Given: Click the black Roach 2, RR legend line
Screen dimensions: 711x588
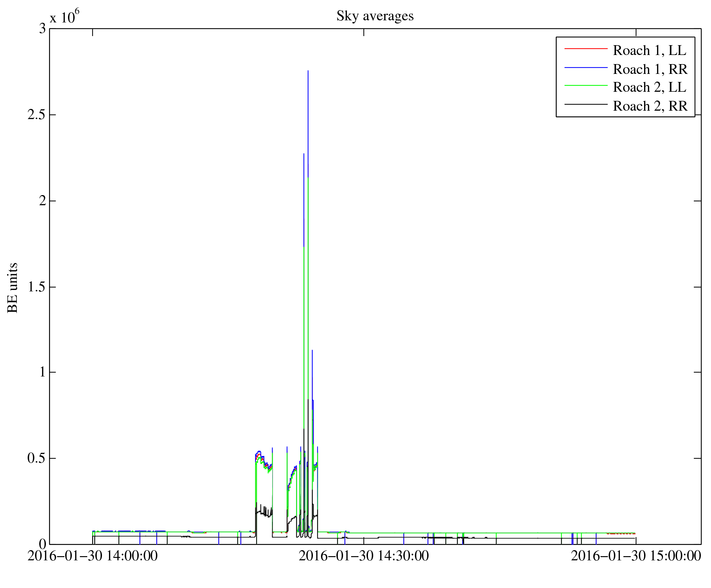Looking at the screenshot, I should click(586, 104).
